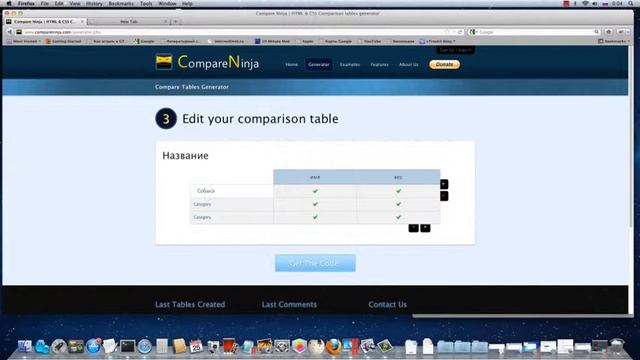
Task: Switch to the New Tab tab
Action: click(x=129, y=21)
